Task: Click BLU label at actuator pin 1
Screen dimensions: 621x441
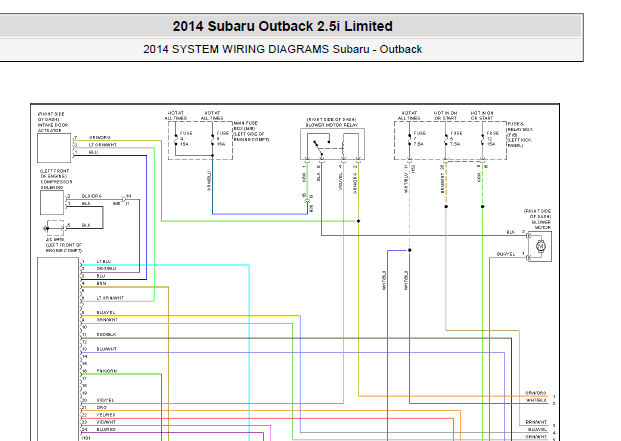Action: (93, 152)
